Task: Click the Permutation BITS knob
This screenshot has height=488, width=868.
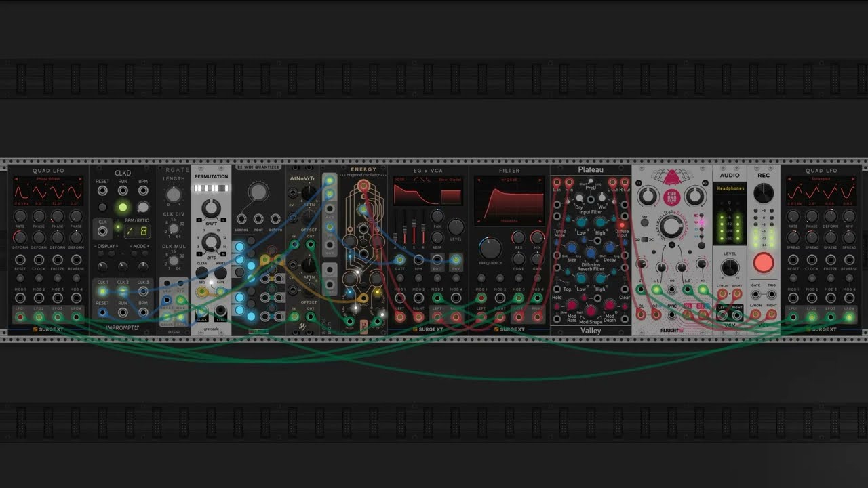Action: pos(211,241)
